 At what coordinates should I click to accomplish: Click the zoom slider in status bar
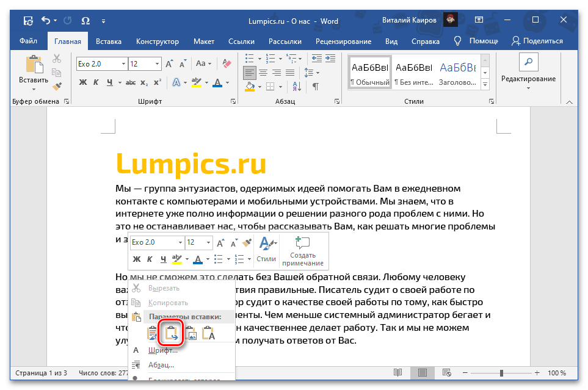pos(502,373)
